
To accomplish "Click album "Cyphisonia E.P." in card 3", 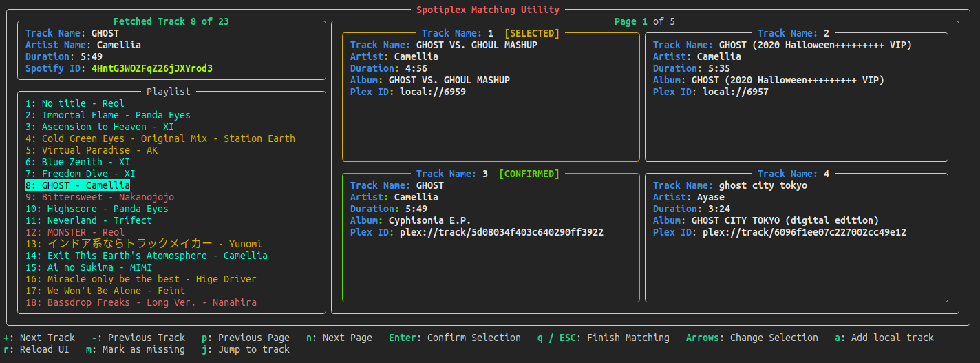I will point(430,220).
